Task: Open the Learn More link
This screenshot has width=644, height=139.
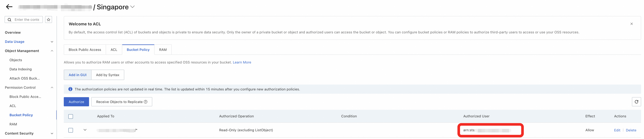Action: 242,62
